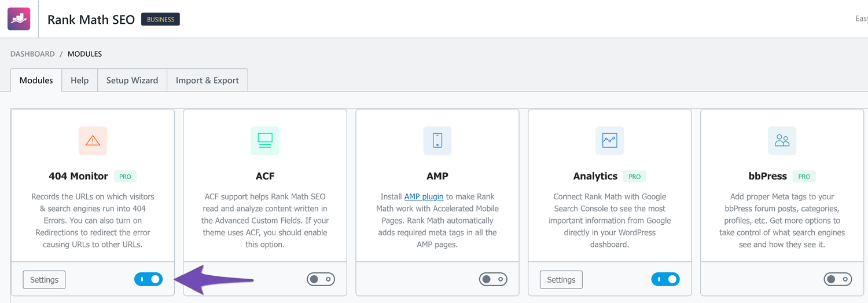Enable the bbPress module toggle
This screenshot has height=303, width=868.
click(x=837, y=279)
